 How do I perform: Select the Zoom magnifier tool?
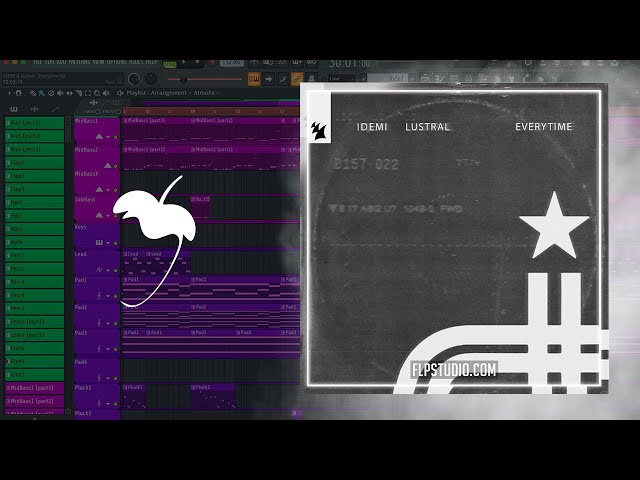[97, 93]
